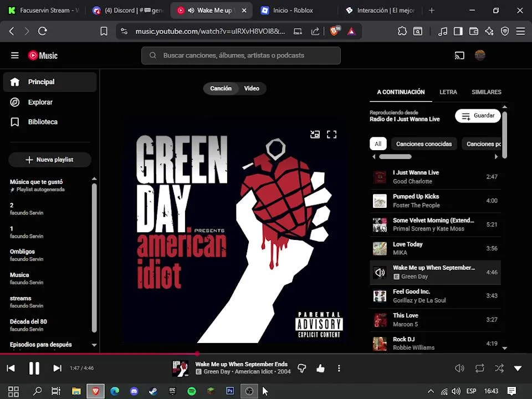This screenshot has width=532, height=399.
Task: Open the browser music note icon
Action: click(x=442, y=31)
